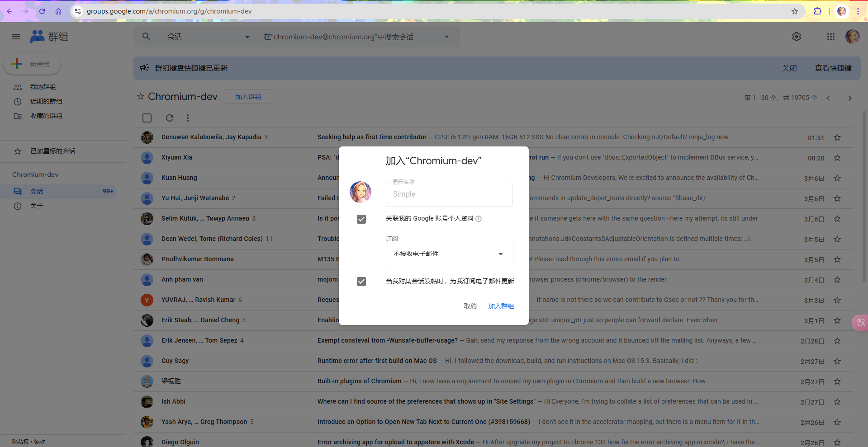
Task: Click the search magnifier icon
Action: (x=146, y=37)
